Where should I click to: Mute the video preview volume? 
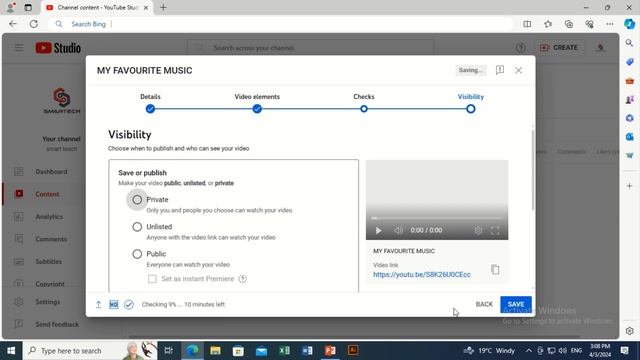[398, 231]
